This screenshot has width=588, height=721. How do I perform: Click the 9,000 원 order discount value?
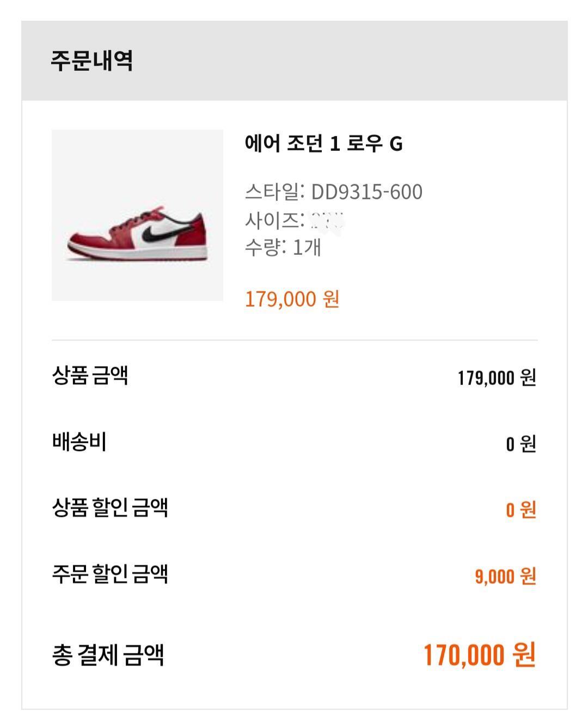click(505, 576)
